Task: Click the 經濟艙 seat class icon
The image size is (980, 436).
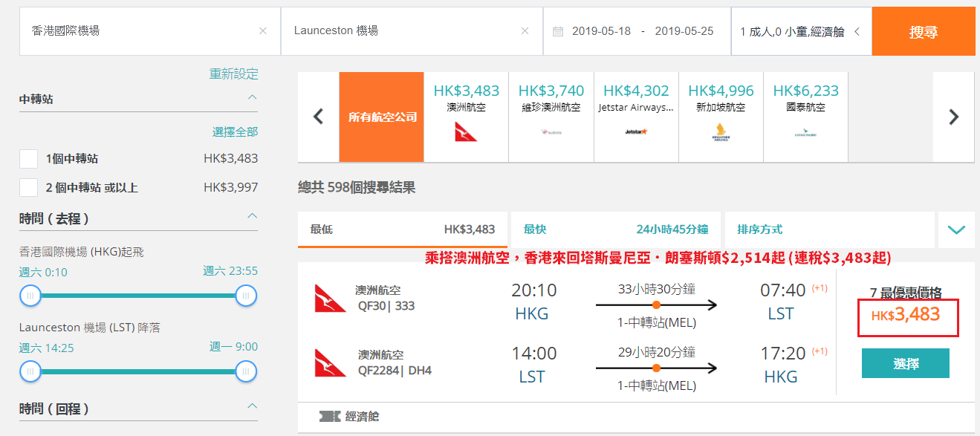Action: click(331, 417)
